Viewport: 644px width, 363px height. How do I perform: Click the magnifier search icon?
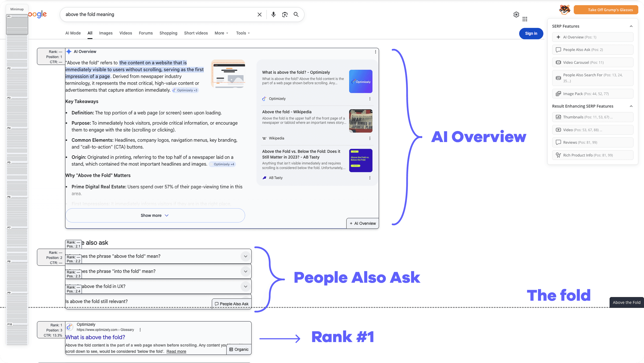tap(296, 14)
